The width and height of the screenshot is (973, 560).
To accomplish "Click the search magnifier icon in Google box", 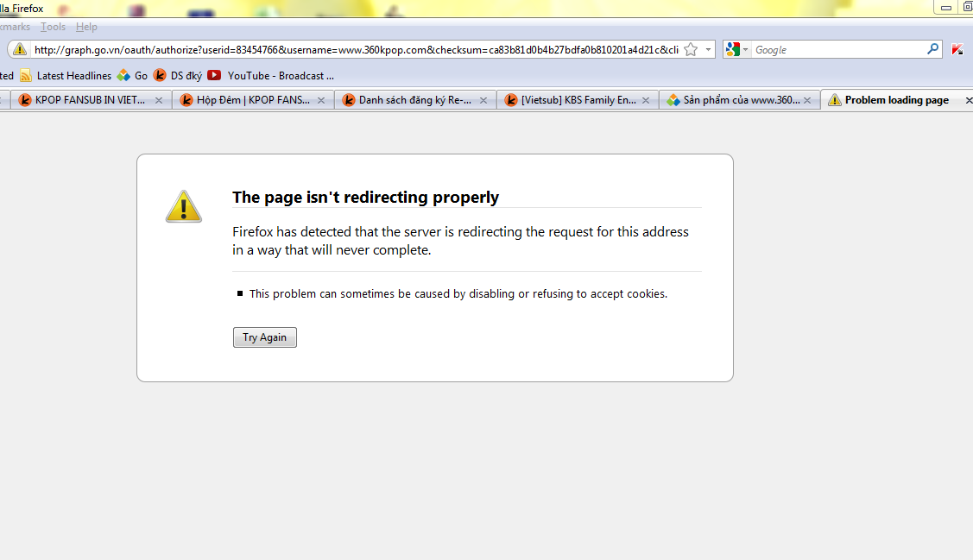I will [x=932, y=49].
